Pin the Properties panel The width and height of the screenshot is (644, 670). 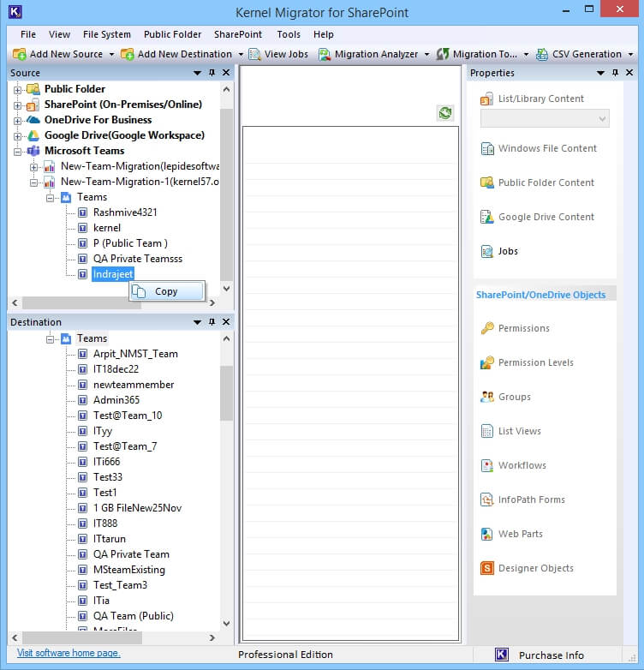tap(615, 73)
